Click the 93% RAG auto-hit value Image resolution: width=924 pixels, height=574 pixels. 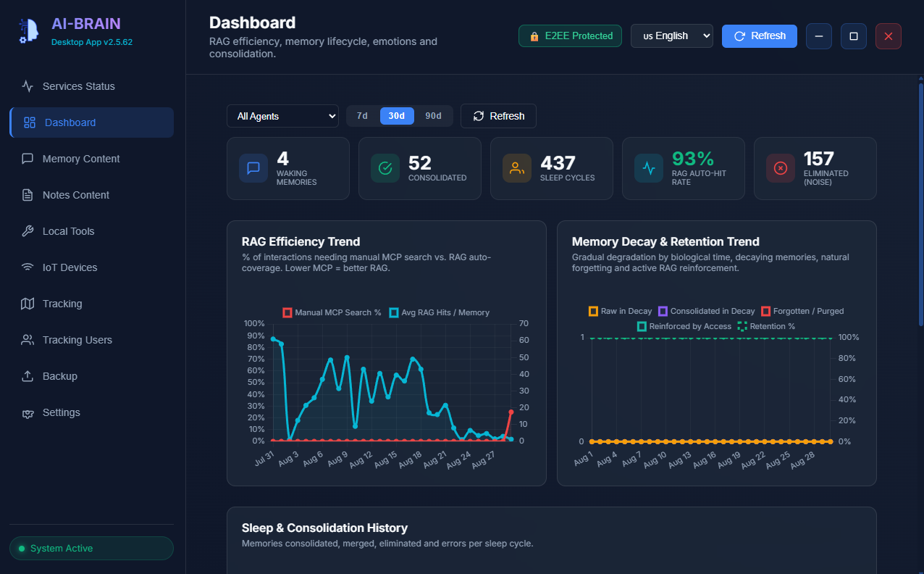693,159
